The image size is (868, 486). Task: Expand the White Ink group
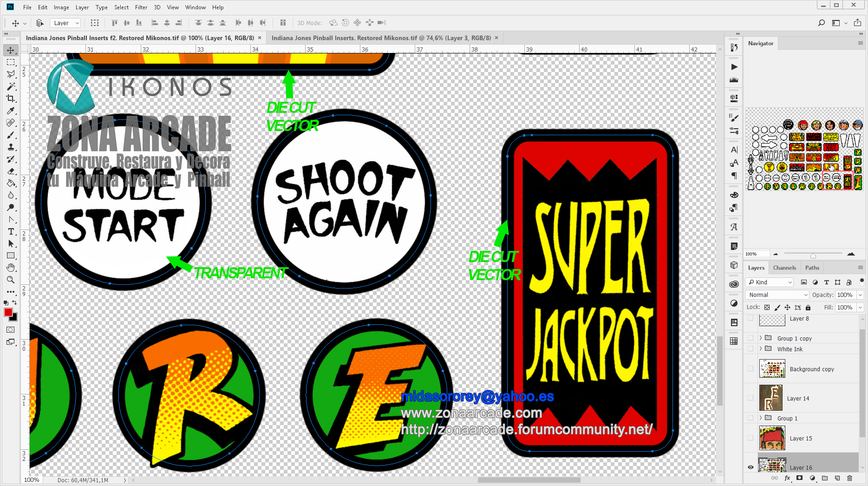click(761, 349)
